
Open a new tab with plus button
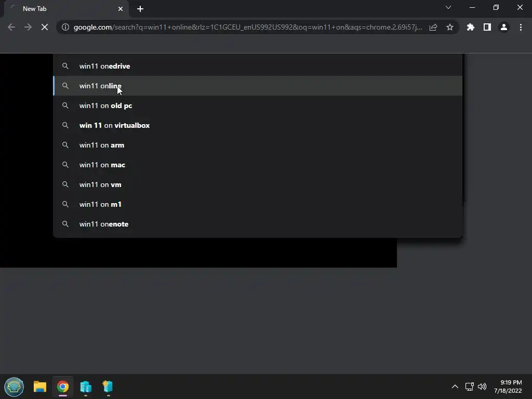[140, 9]
